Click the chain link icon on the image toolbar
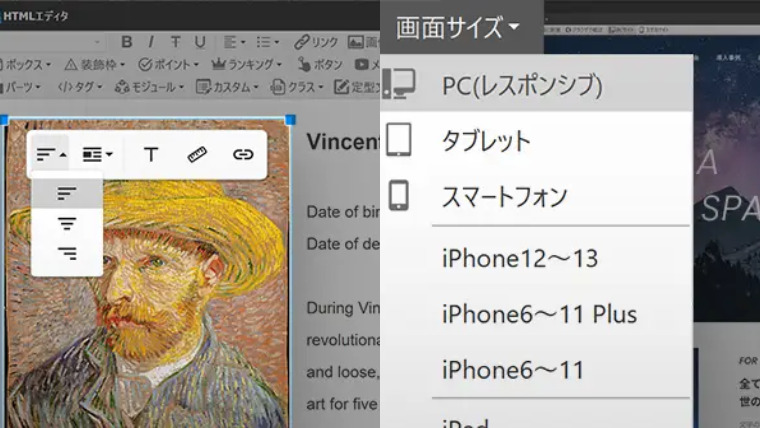Viewport: 760px width, 428px height. [x=243, y=155]
